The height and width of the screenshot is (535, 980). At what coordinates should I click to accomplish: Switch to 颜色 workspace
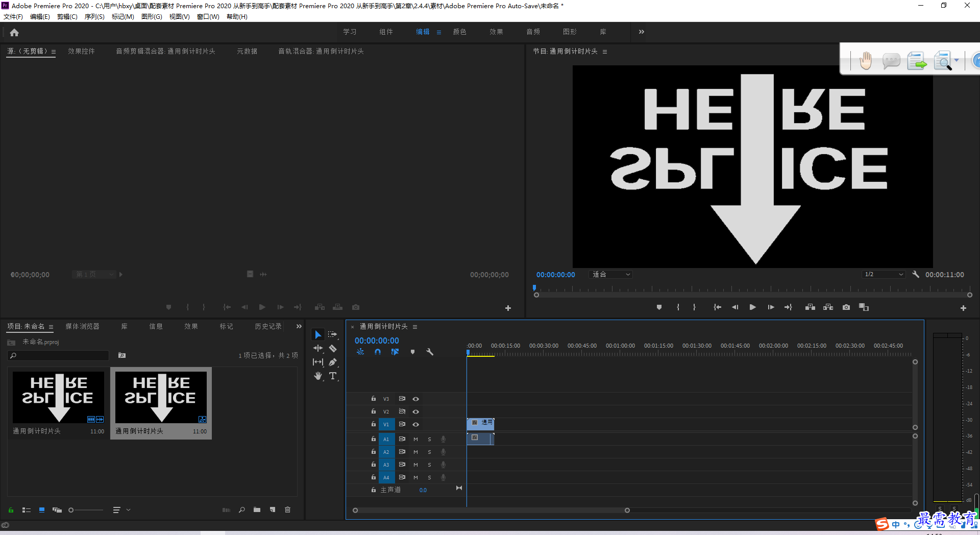[459, 32]
